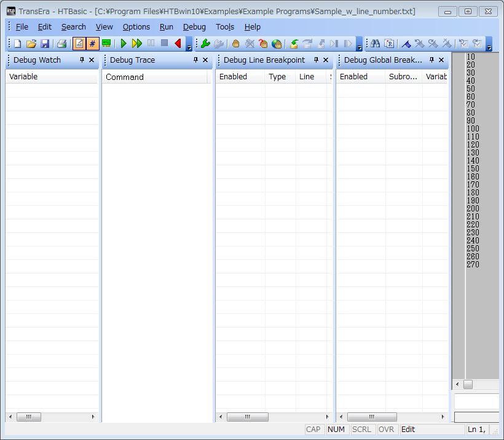Click the first grayed checkmark icon in search toolbar

(x=463, y=44)
